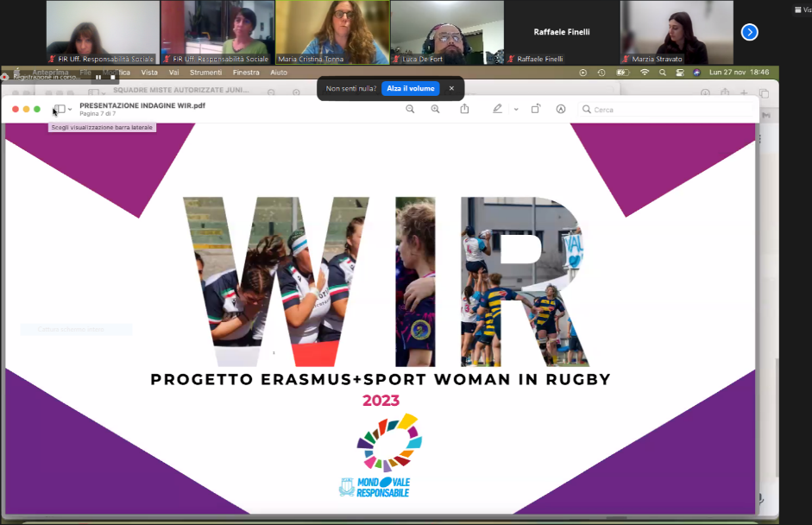Image resolution: width=812 pixels, height=525 pixels.
Task: Select the Markup pen tool
Action: (498, 109)
